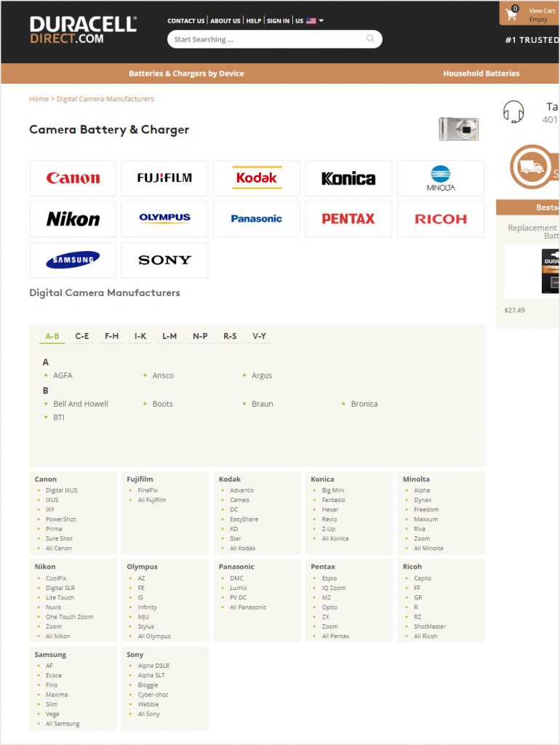Select the Samsung brand logo
The image size is (560, 745).
point(73,260)
